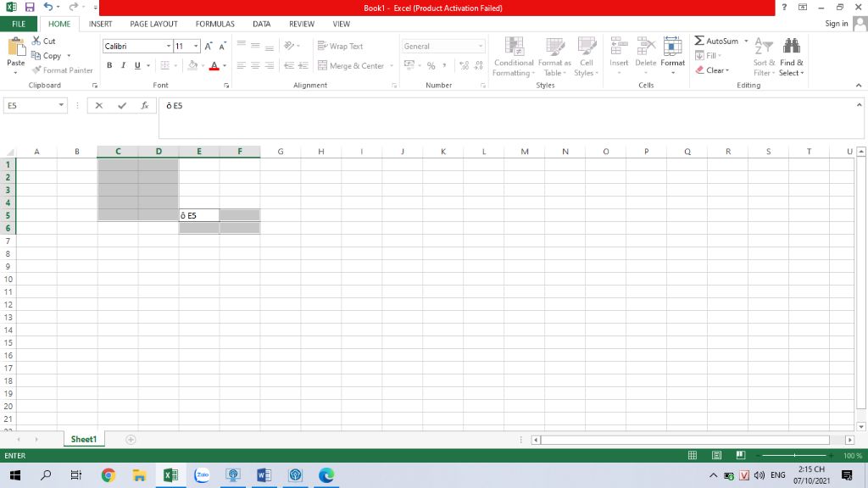Cancel the formula bar entry (X)
The image size is (868, 488).
coord(98,105)
